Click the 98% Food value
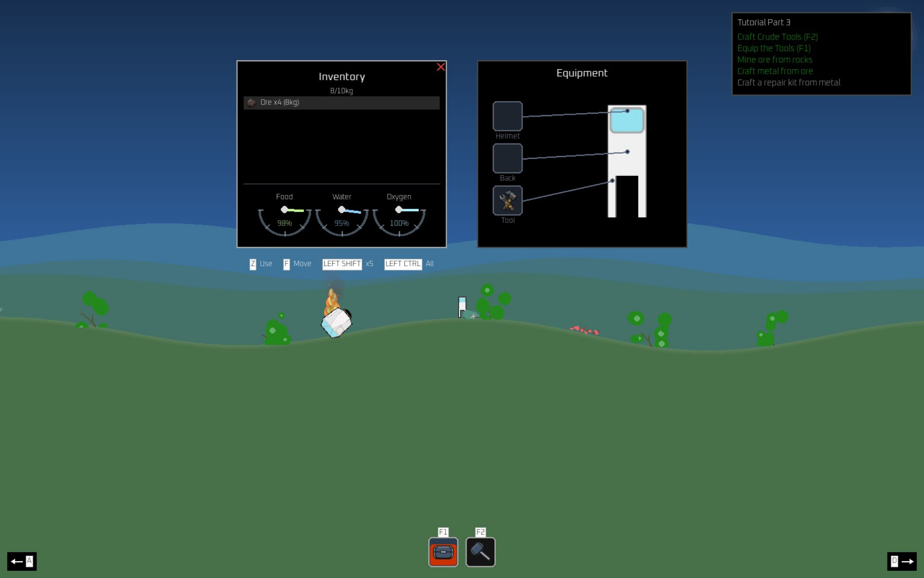The width and height of the screenshot is (924, 578). [284, 223]
